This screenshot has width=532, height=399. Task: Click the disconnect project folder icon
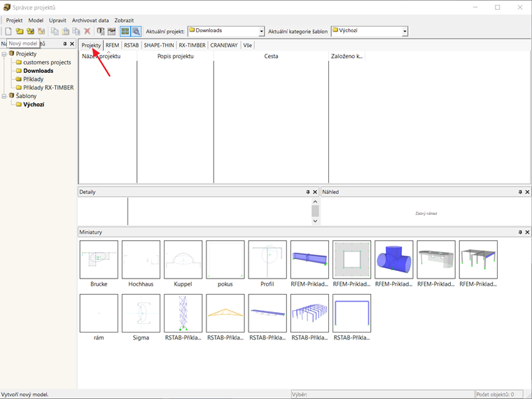click(x=41, y=31)
